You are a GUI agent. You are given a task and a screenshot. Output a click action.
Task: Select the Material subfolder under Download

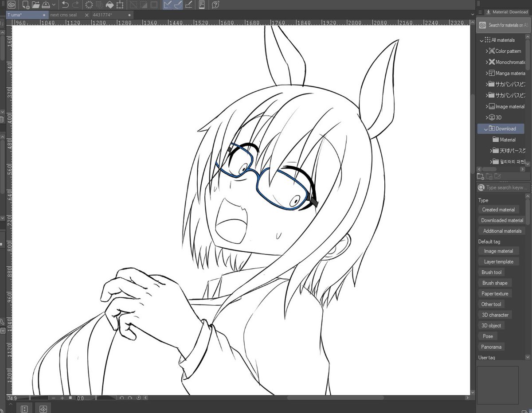pyautogui.click(x=504, y=140)
